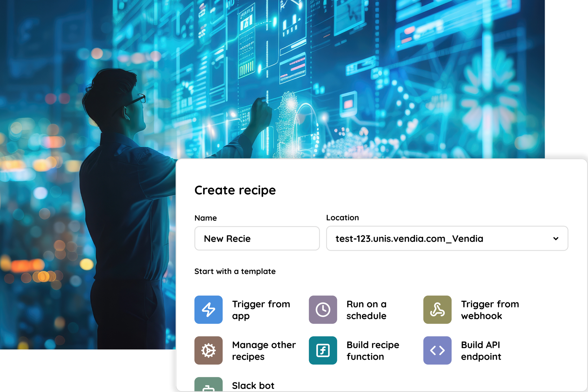Viewport: 588px width, 392px height.
Task: Choose 'Trigger from webhook' template label
Action: (490, 310)
